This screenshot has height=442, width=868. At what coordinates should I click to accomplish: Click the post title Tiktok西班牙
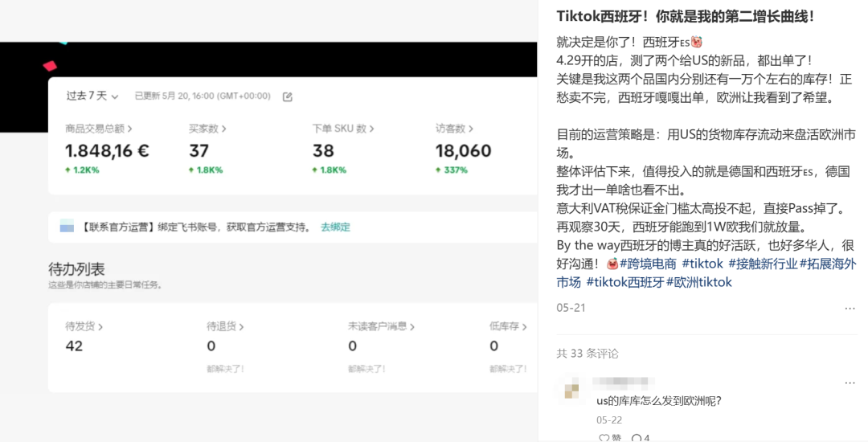coord(686,16)
